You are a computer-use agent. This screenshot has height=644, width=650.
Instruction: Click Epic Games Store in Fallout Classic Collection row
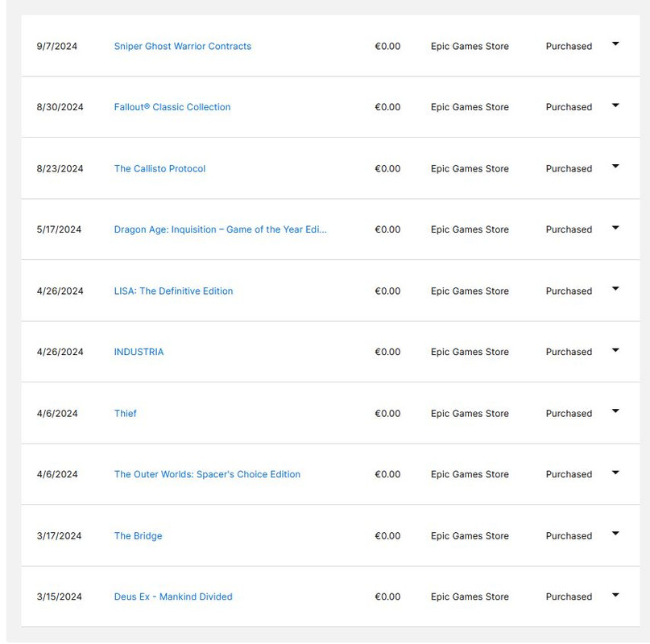tap(470, 107)
